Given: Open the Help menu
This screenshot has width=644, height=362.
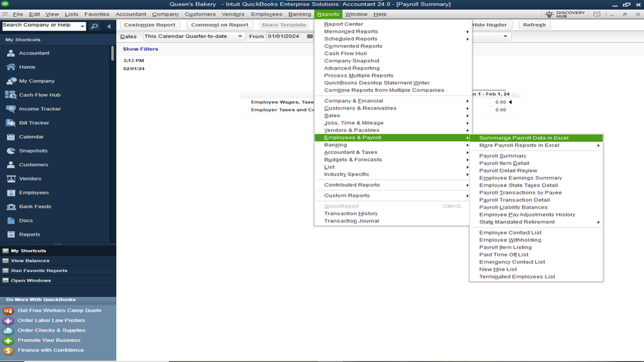Looking at the screenshot, I should 380,14.
